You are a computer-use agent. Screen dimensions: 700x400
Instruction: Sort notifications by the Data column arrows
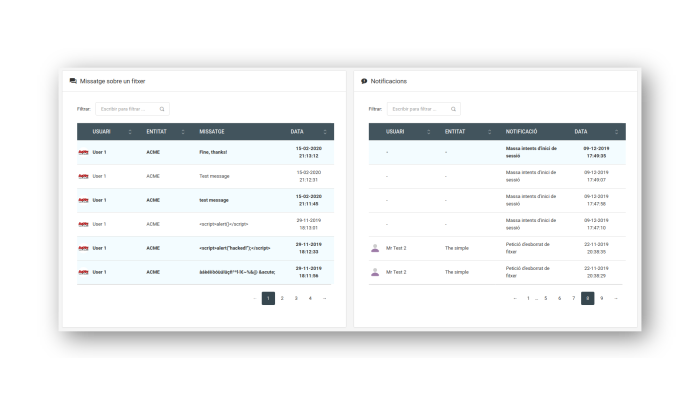[616, 132]
